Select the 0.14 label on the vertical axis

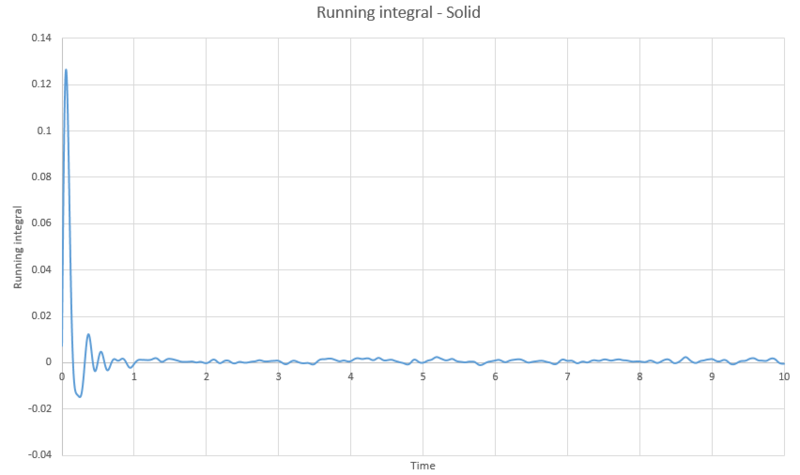41,38
